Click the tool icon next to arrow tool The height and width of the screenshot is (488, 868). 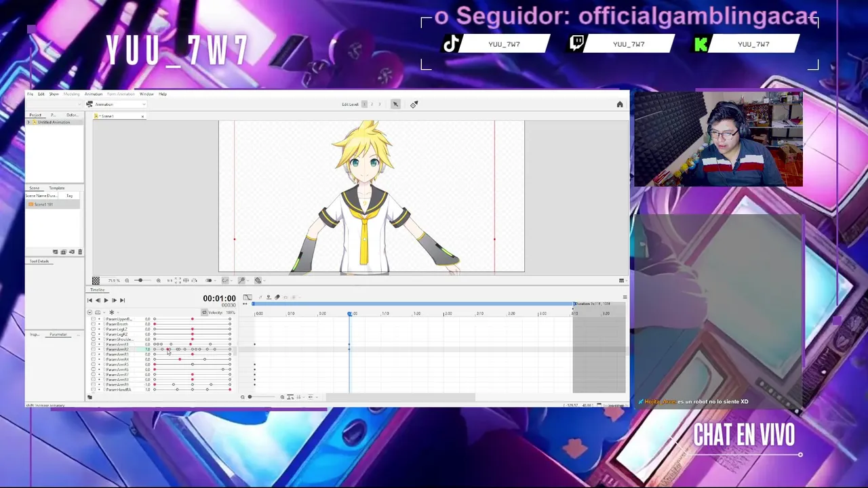coord(414,104)
